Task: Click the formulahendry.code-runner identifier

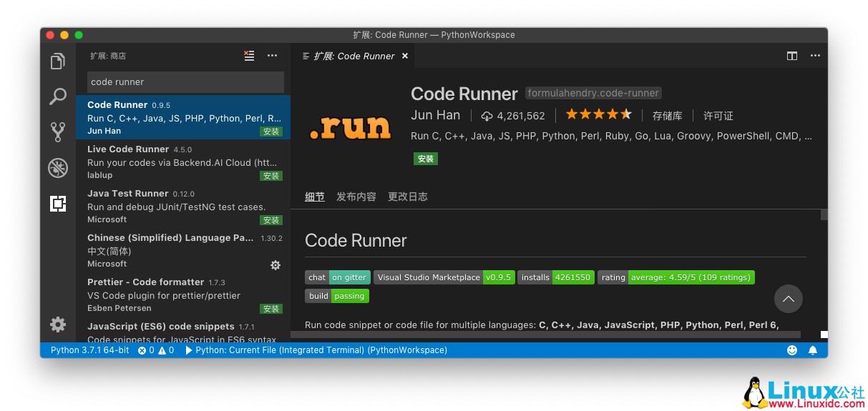Action: pyautogui.click(x=593, y=93)
